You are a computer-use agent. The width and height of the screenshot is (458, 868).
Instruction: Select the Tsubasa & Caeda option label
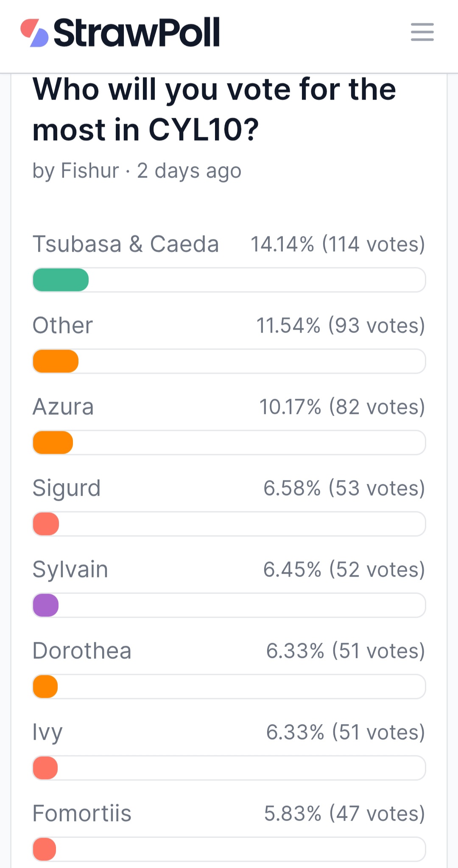[126, 244]
